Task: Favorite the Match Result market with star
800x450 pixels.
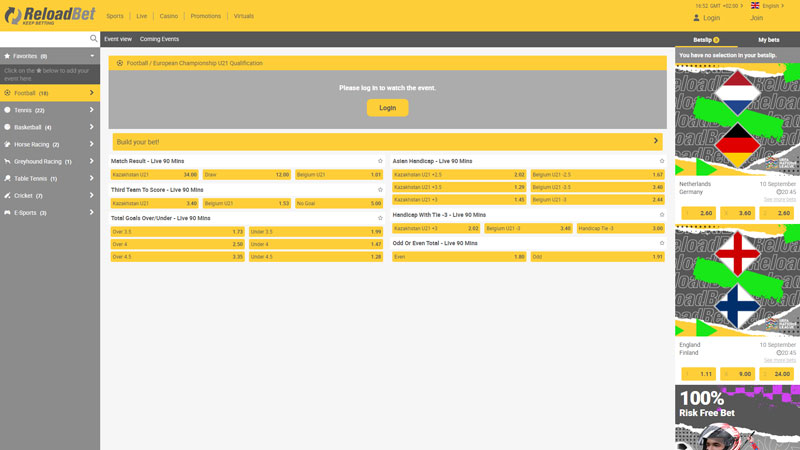Action: [380, 161]
